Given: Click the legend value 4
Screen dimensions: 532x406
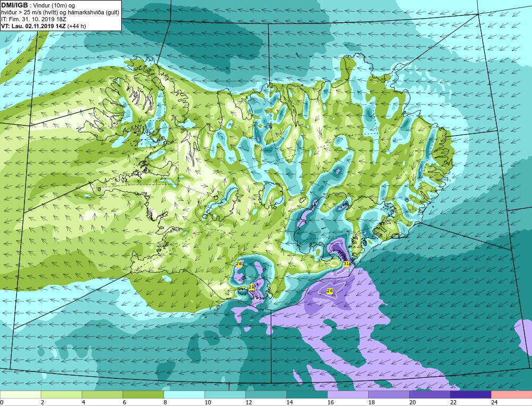Looking at the screenshot, I should [84, 402].
